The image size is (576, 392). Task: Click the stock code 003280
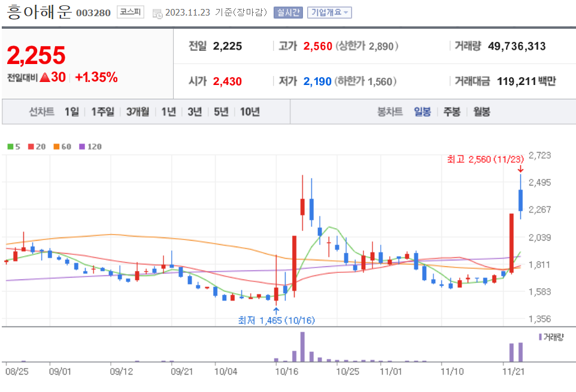[x=93, y=13]
